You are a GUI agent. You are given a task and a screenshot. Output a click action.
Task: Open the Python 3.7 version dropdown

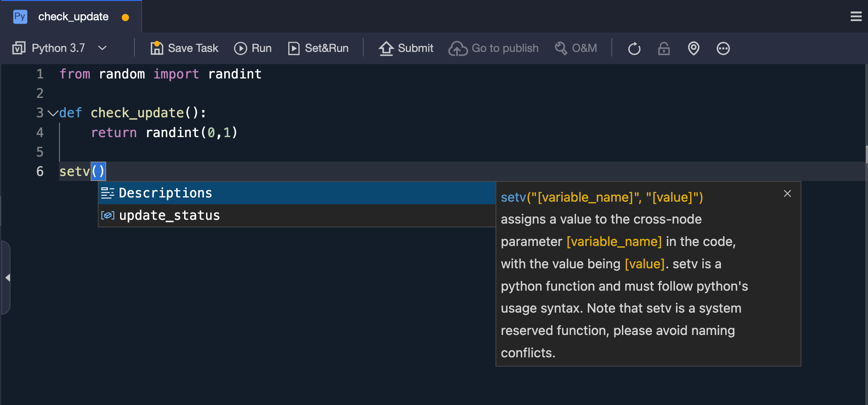pyautogui.click(x=102, y=48)
